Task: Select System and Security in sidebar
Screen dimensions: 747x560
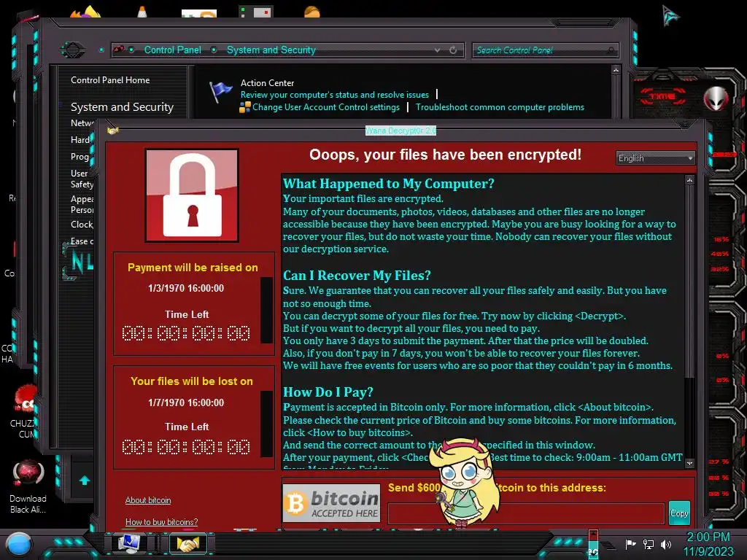Action: tap(122, 107)
